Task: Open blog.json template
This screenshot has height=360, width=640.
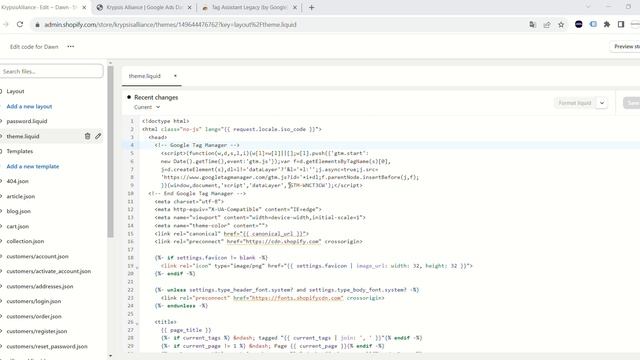Action: [x=19, y=211]
